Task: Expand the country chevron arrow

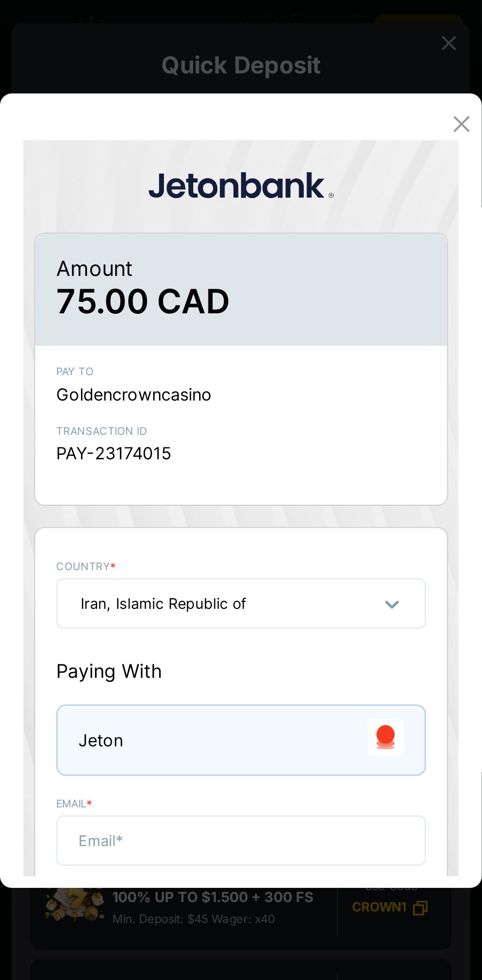Action: [392, 604]
